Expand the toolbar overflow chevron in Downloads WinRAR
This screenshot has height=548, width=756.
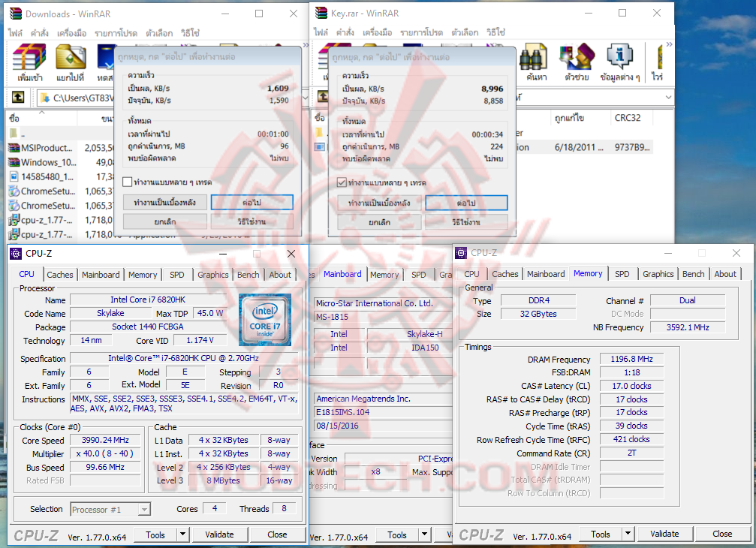tap(305, 45)
